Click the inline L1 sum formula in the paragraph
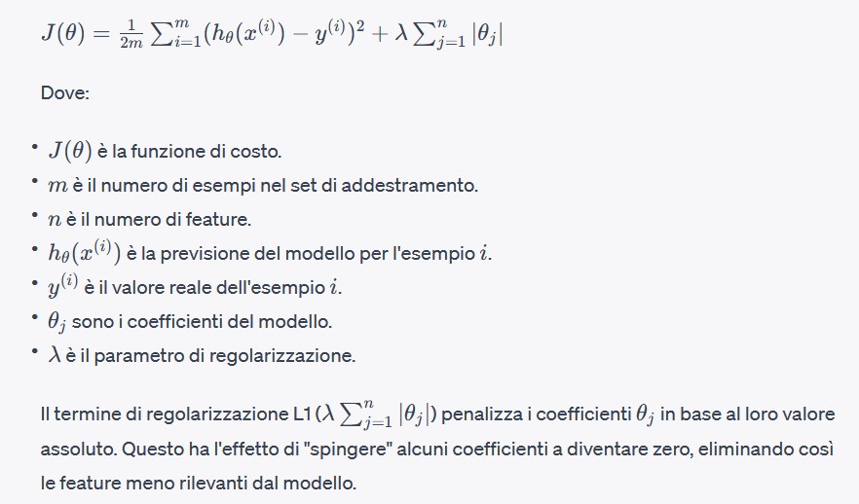The image size is (859, 504). tap(381, 414)
